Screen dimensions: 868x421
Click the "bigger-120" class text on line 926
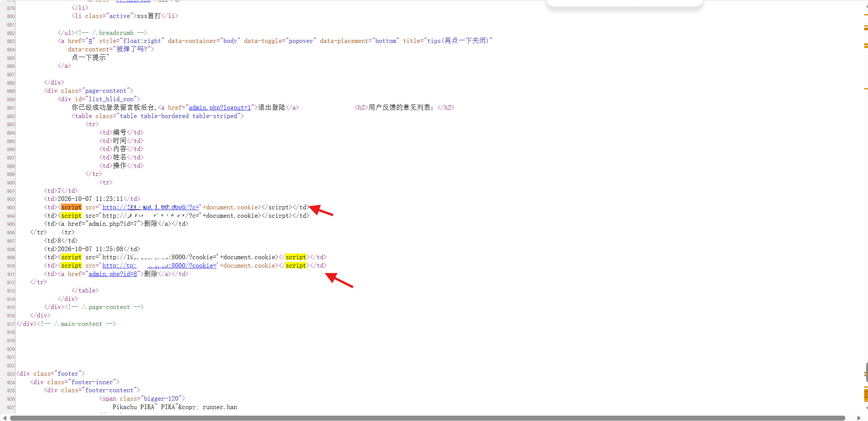(161, 399)
